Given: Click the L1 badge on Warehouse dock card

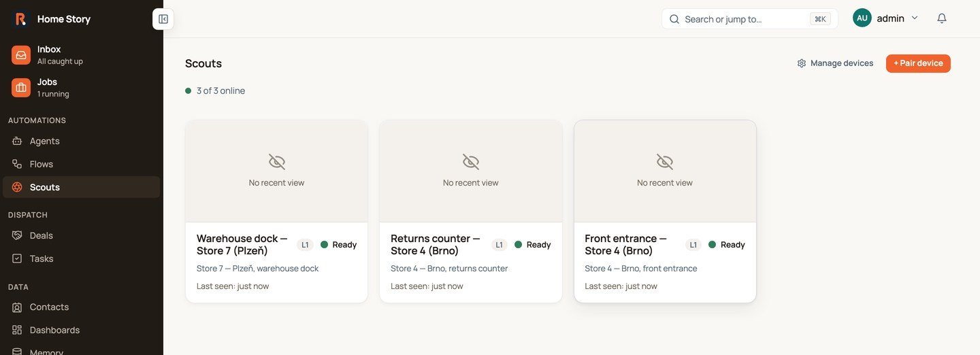Looking at the screenshot, I should 305,245.
